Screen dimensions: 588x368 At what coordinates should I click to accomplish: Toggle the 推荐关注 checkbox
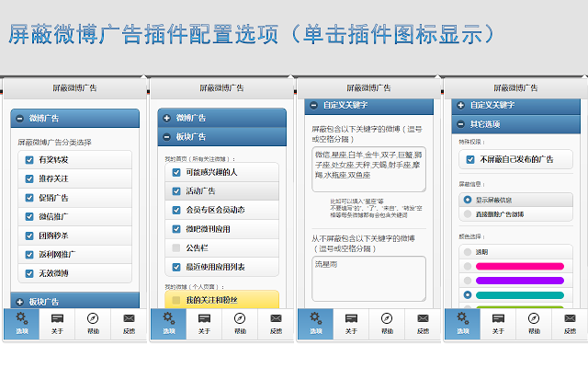29,178
